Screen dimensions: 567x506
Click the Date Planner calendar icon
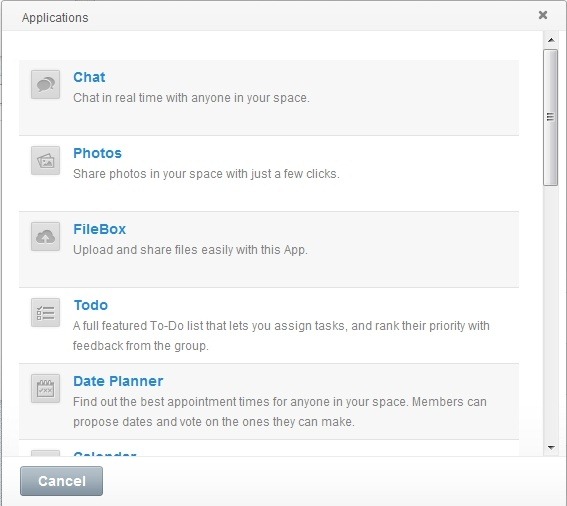[x=45, y=388]
